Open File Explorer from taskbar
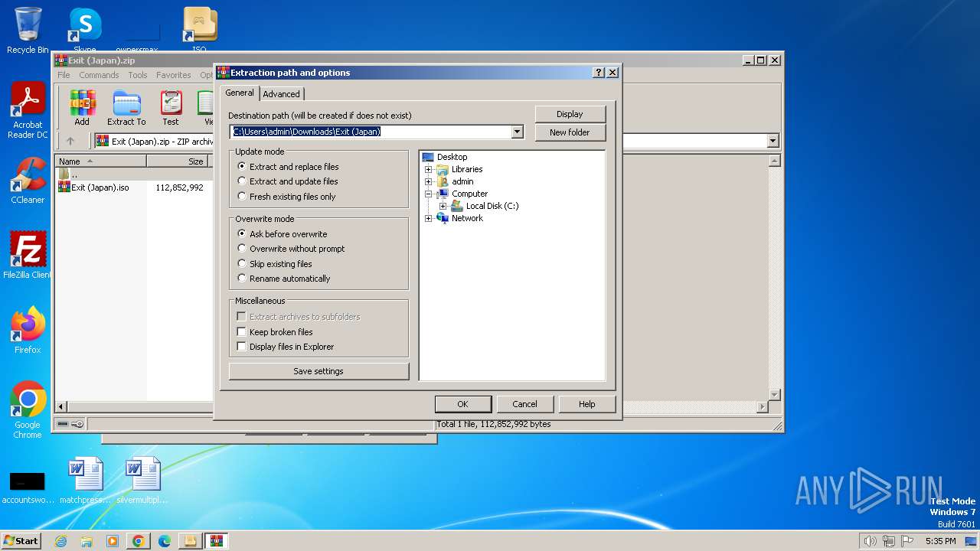The height and width of the screenshot is (551, 980). pos(87,541)
